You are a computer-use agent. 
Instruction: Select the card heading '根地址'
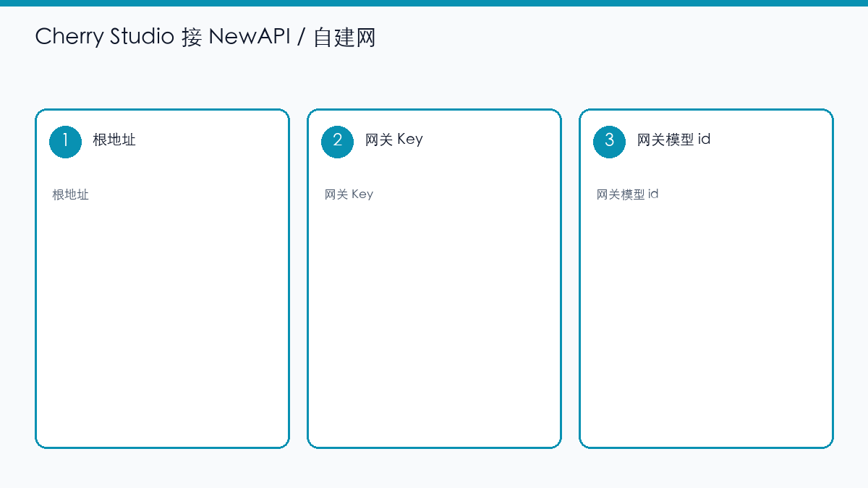pyautogui.click(x=114, y=140)
